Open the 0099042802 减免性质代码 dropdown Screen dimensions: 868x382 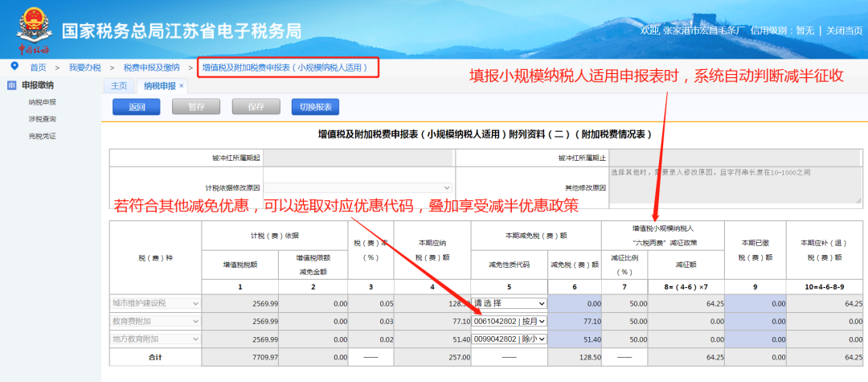tap(510, 339)
